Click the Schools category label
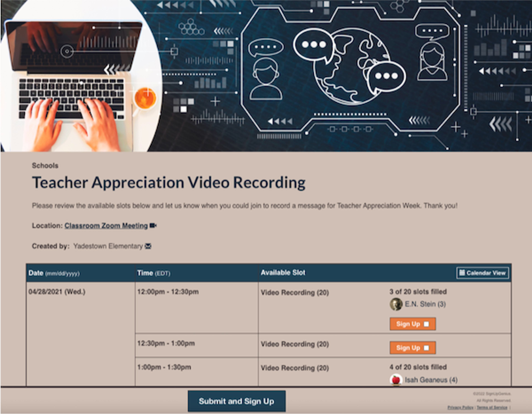 45,166
